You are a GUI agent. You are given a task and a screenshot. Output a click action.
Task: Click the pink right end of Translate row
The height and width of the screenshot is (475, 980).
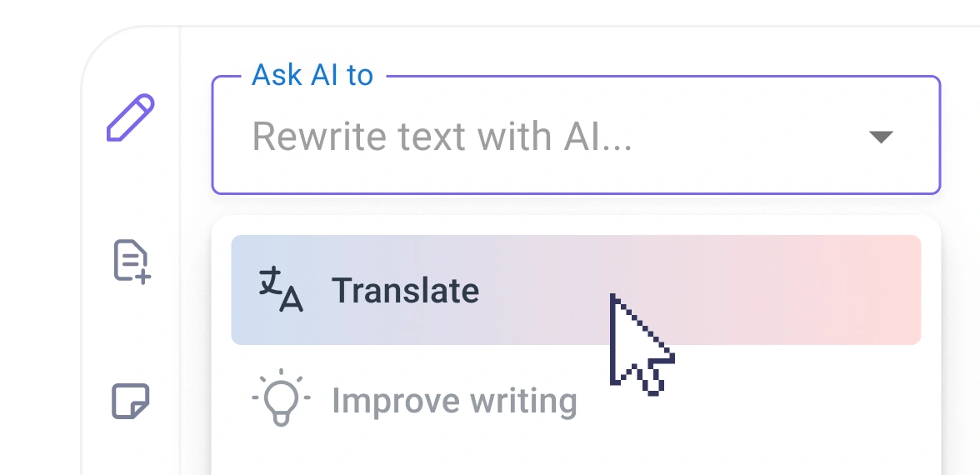(883, 290)
